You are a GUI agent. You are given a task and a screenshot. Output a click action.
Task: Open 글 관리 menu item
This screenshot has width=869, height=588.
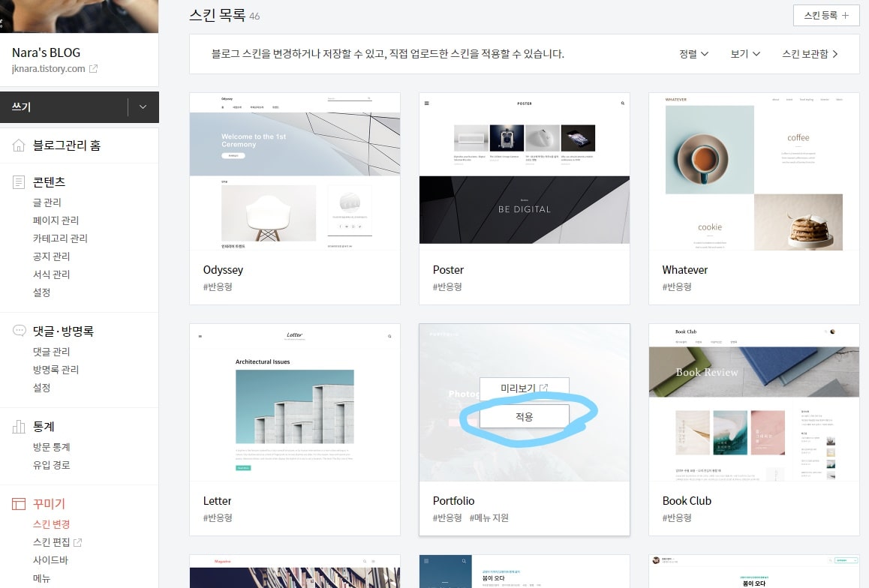coord(47,202)
